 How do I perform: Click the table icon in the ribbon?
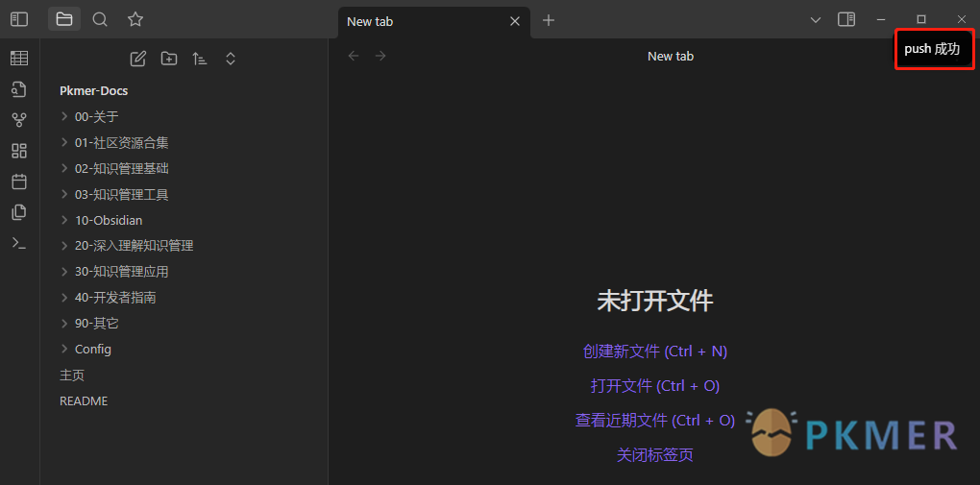click(19, 59)
